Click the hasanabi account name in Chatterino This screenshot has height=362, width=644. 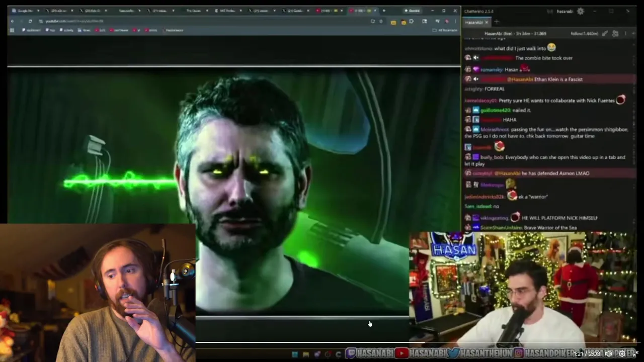(565, 11)
